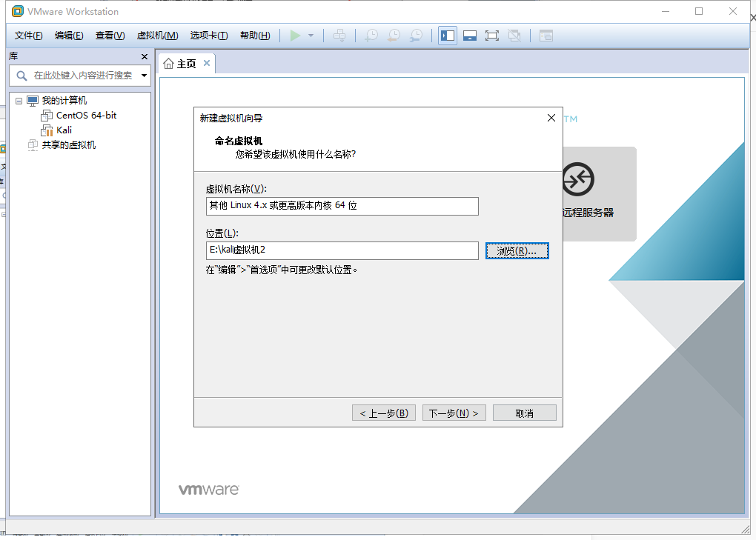
Task: Click the home icon on 主页 tab
Action: point(168,64)
